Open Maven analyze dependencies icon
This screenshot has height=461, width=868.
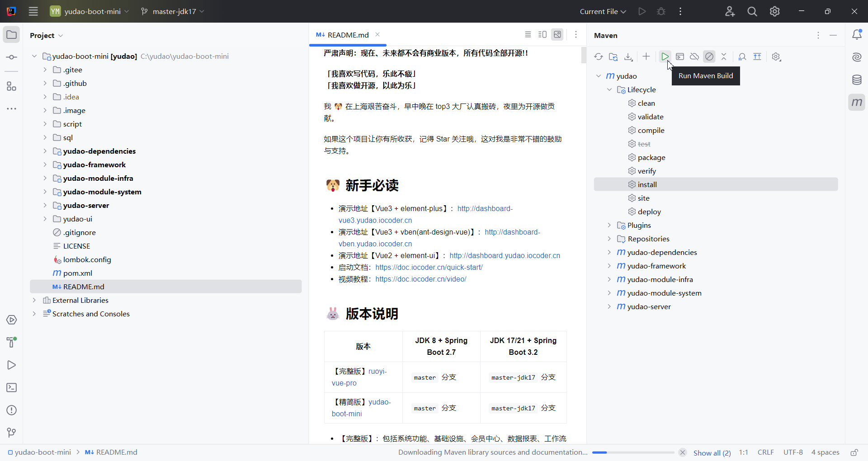pos(742,56)
